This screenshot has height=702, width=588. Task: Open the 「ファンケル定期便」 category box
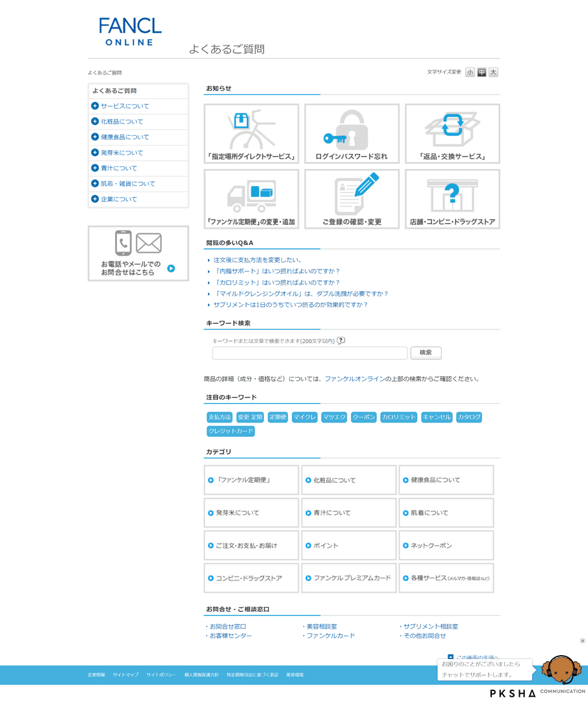[251, 480]
